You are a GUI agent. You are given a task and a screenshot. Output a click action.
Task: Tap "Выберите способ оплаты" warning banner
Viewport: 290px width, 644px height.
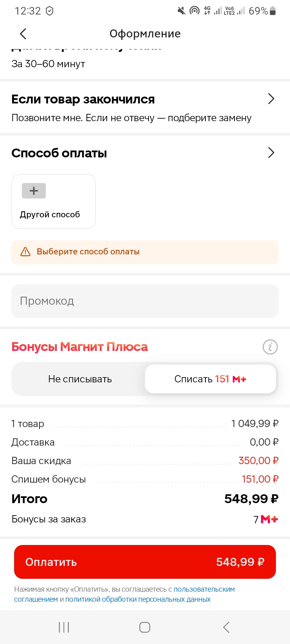click(x=145, y=252)
